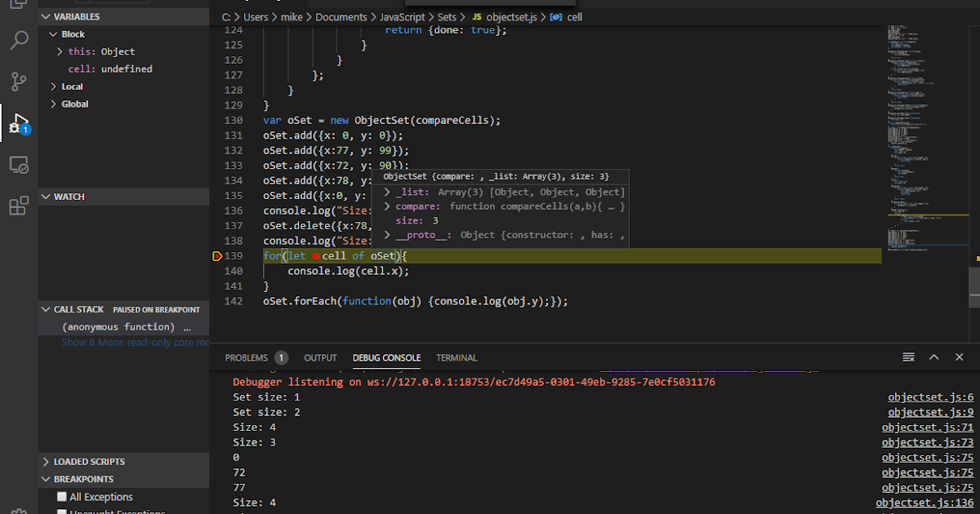The height and width of the screenshot is (514, 980).
Task: Maximize the panel with the chevron icon
Action: point(933,357)
